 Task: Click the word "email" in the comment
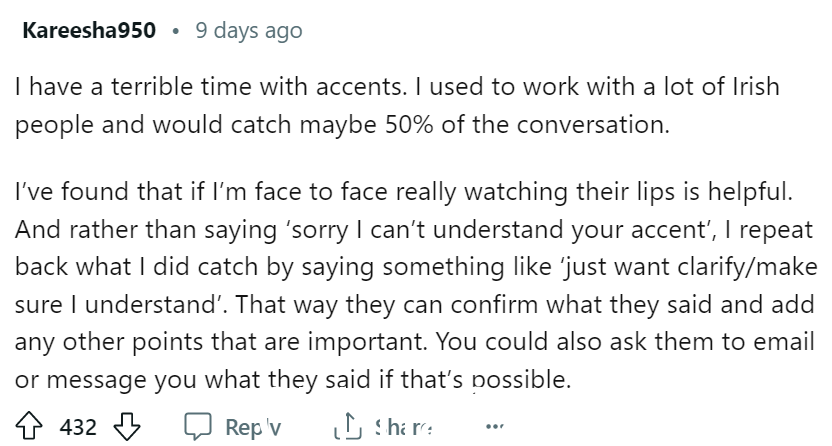(784, 342)
